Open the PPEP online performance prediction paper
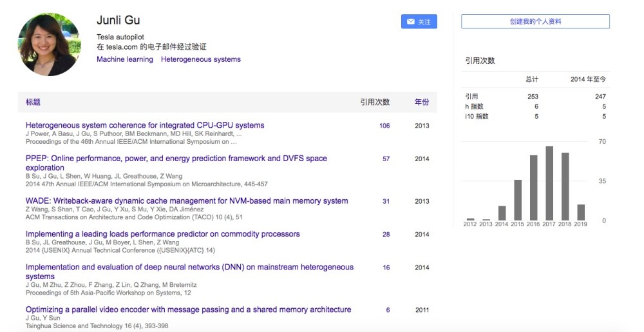 click(176, 162)
